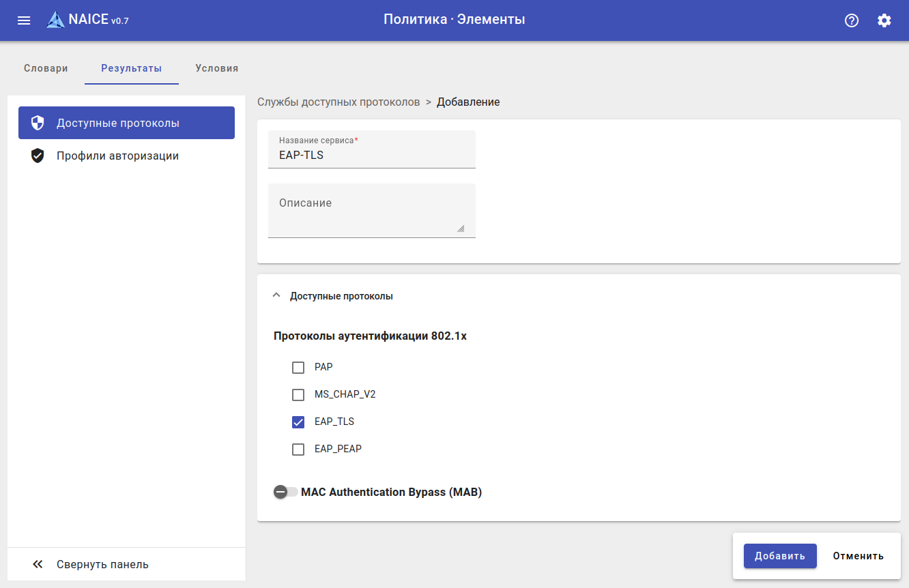
Task: Uncheck the EAP_TLS checkbox
Action: 298,422
